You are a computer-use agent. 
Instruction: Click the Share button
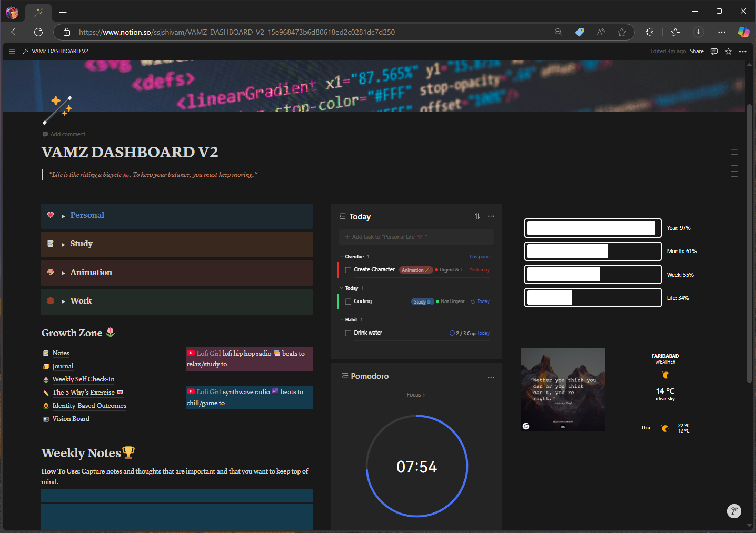697,52
